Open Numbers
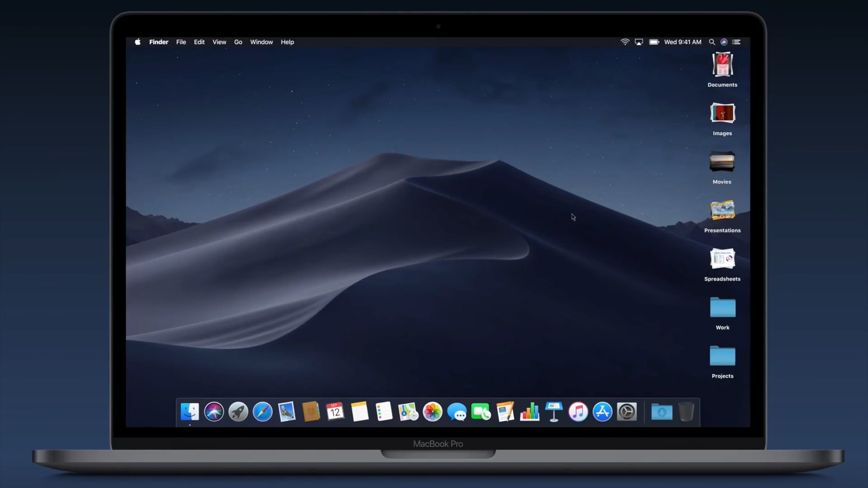The image size is (868, 488). [530, 412]
